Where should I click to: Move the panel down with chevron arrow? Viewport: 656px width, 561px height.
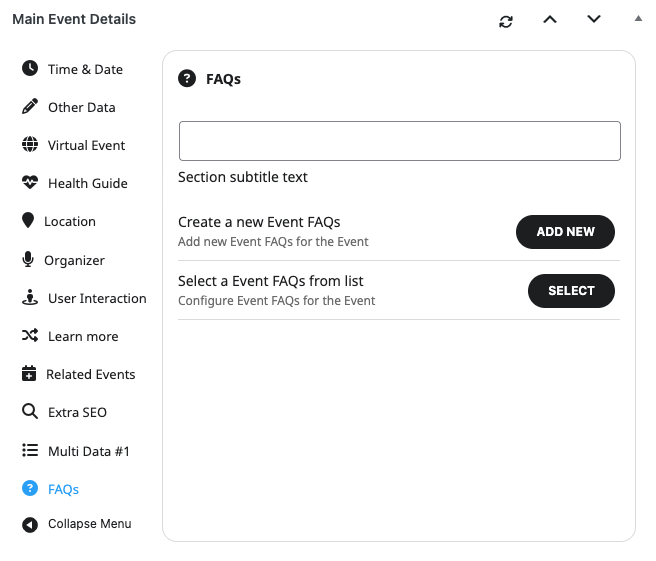click(594, 19)
